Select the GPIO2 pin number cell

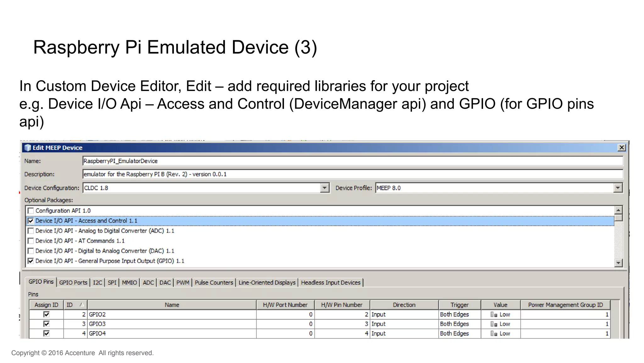tap(342, 315)
